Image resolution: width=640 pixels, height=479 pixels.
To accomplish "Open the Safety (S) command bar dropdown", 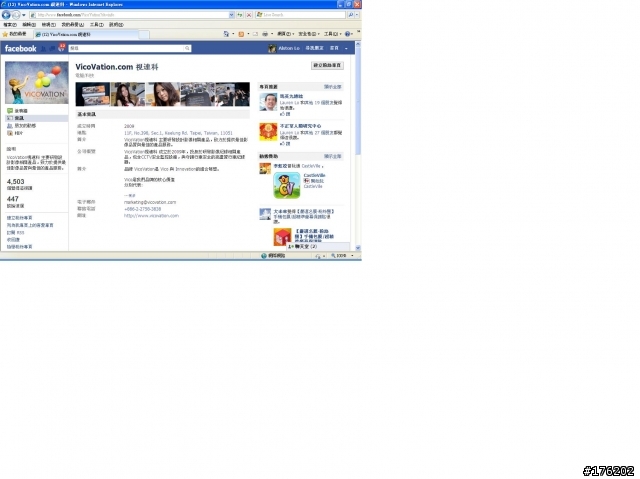I will [x=309, y=34].
